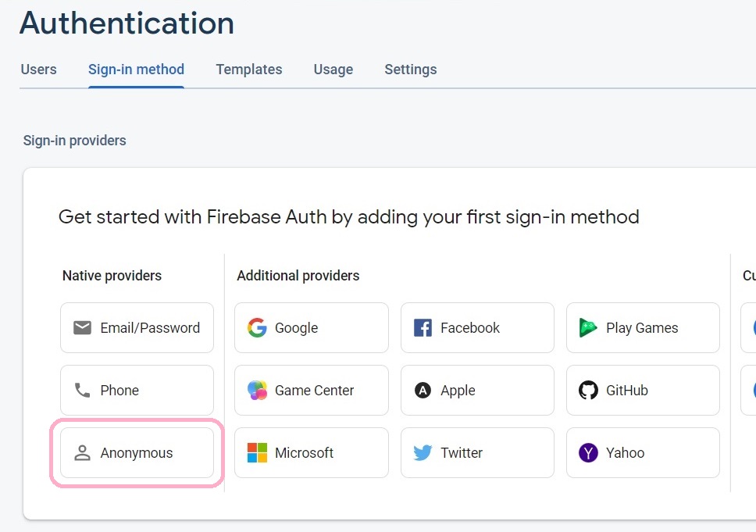Click the Play Games logo icon
Image resolution: width=756 pixels, height=532 pixels.
point(588,328)
